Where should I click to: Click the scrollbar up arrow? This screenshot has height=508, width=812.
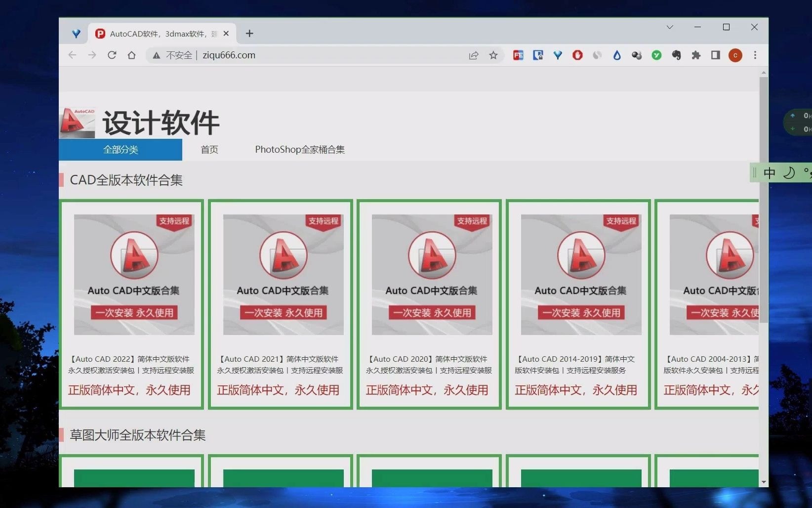[764, 73]
